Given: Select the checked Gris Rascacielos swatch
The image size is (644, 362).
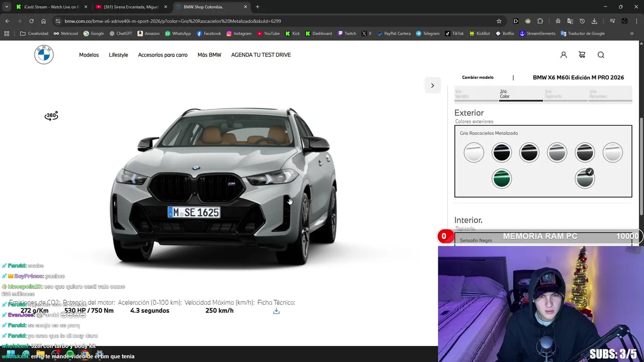Looking at the screenshot, I should point(585,178).
